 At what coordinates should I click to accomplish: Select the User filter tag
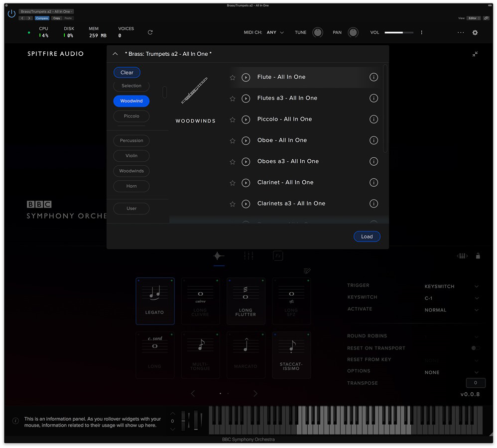131,209
